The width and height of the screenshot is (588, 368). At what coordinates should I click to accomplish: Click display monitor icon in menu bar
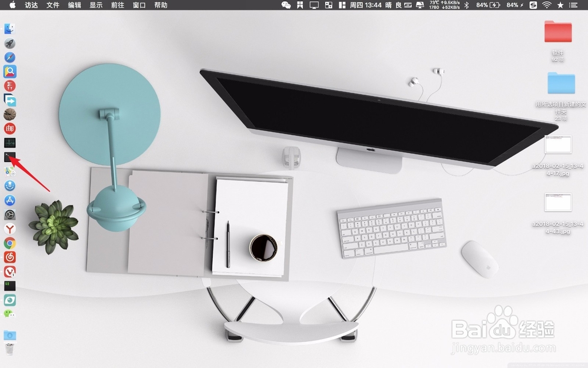(x=314, y=5)
